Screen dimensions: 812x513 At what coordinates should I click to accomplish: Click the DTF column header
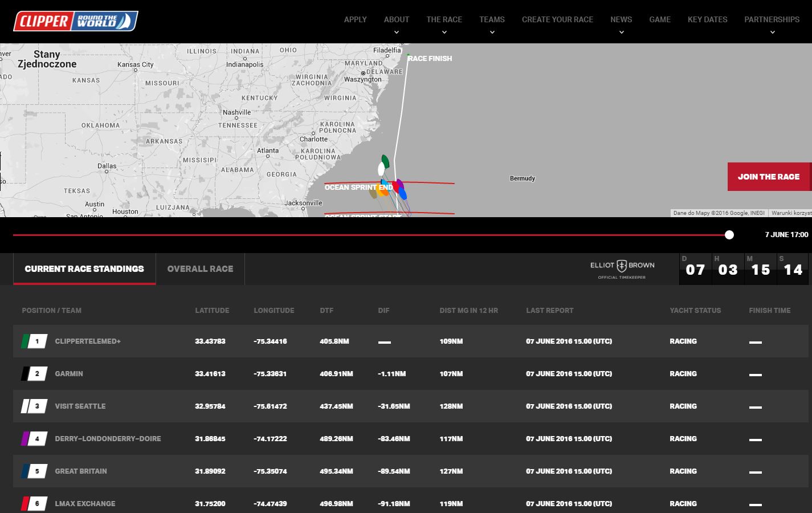coord(327,311)
